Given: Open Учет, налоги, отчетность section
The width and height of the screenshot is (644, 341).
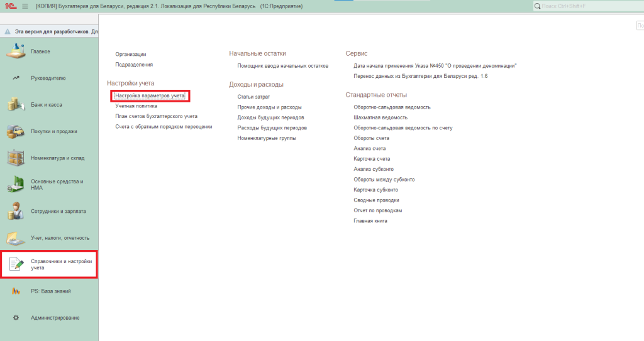Looking at the screenshot, I should pyautogui.click(x=60, y=238).
